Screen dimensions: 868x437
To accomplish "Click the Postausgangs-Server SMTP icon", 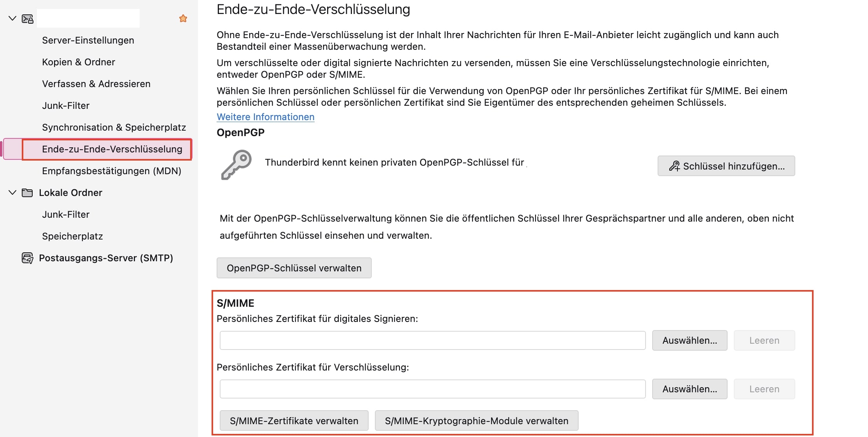I will coord(28,258).
